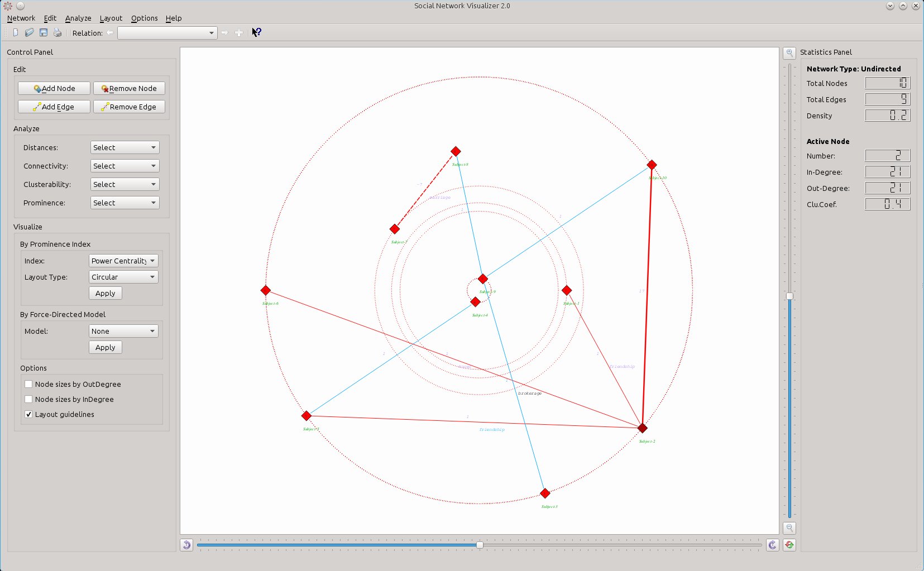Print the network with printer icon

[58, 33]
